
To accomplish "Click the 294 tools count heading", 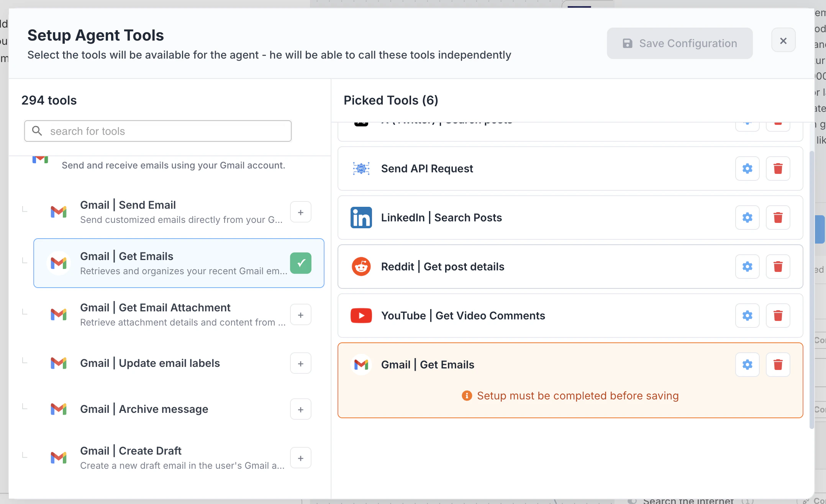I will coord(49,100).
